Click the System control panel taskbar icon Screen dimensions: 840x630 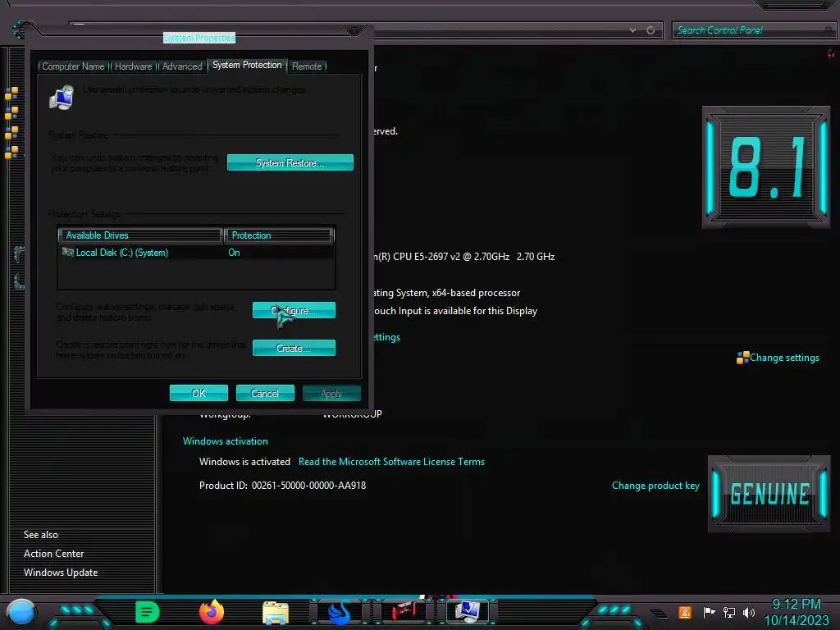point(467,611)
